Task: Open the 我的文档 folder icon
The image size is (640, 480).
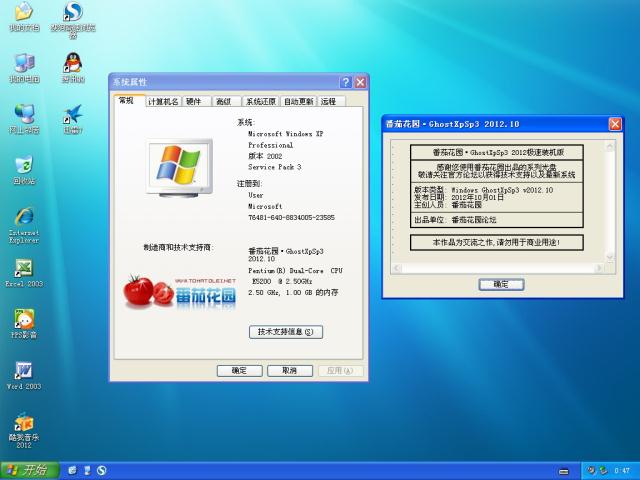Action: coord(23,12)
